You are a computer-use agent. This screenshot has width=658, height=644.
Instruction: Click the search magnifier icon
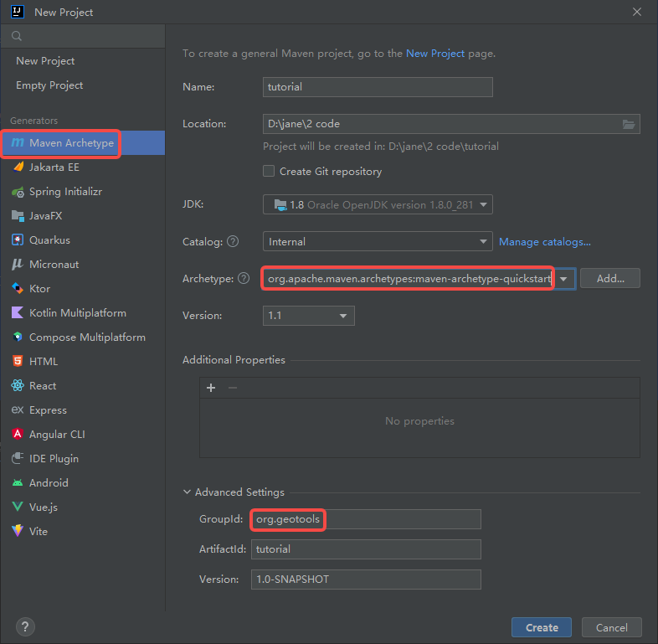(x=17, y=36)
